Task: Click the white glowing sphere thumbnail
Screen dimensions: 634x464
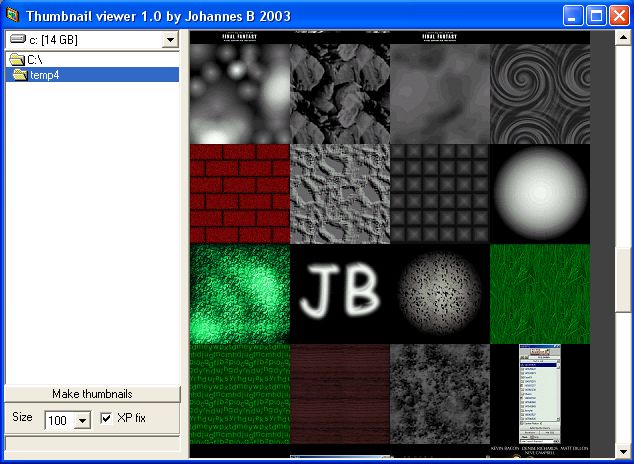Action: click(x=540, y=194)
